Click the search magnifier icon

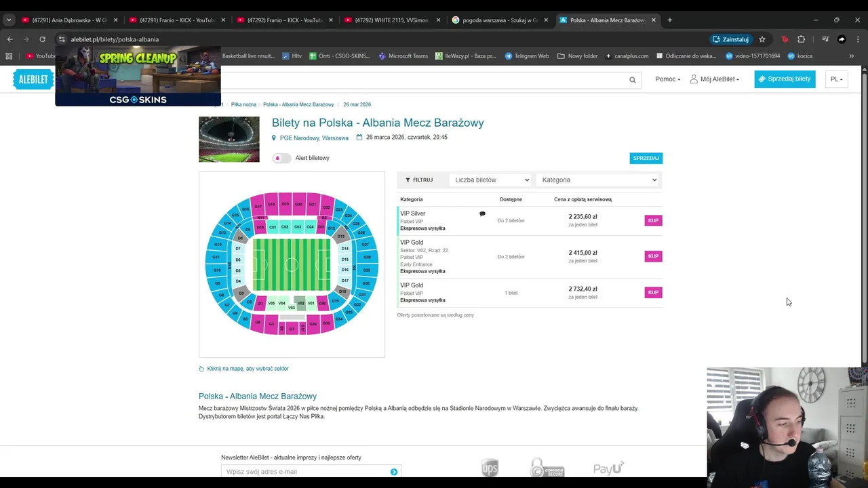coord(632,80)
